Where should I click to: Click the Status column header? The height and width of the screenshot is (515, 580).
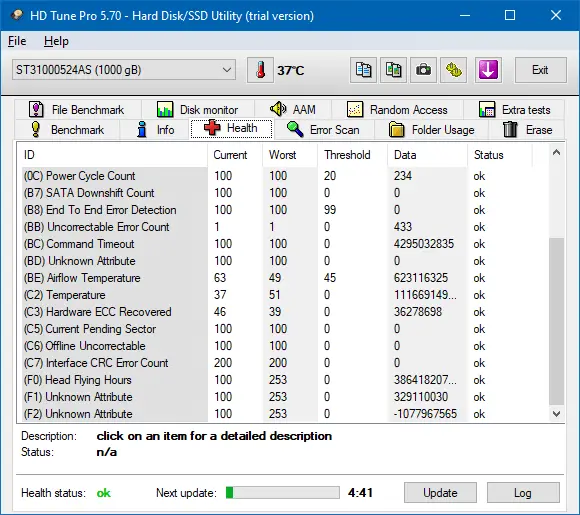click(x=500, y=155)
